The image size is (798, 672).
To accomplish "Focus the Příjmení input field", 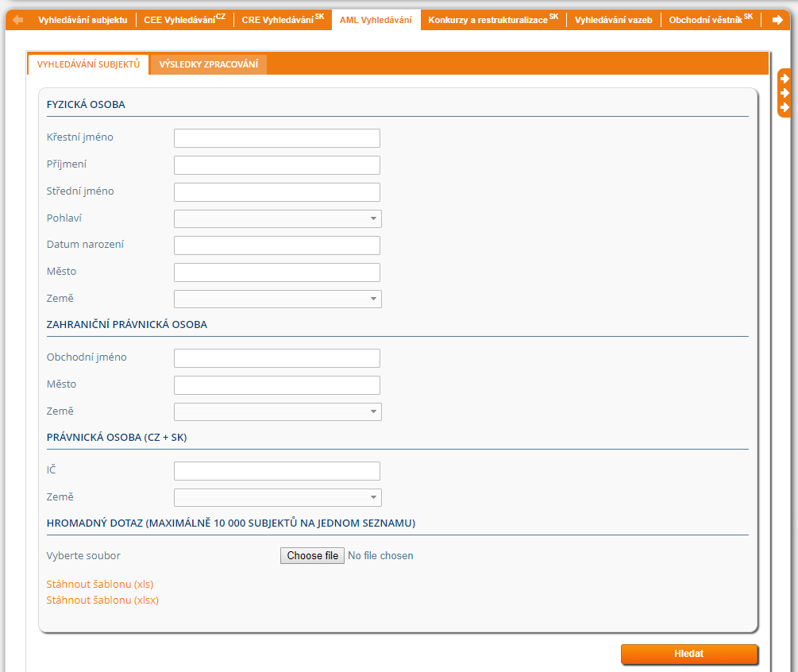I will point(277,165).
